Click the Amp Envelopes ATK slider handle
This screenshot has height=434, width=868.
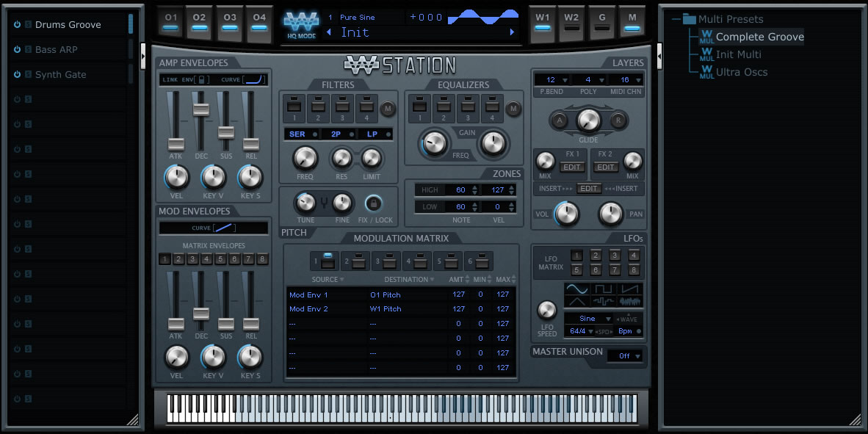click(x=176, y=144)
